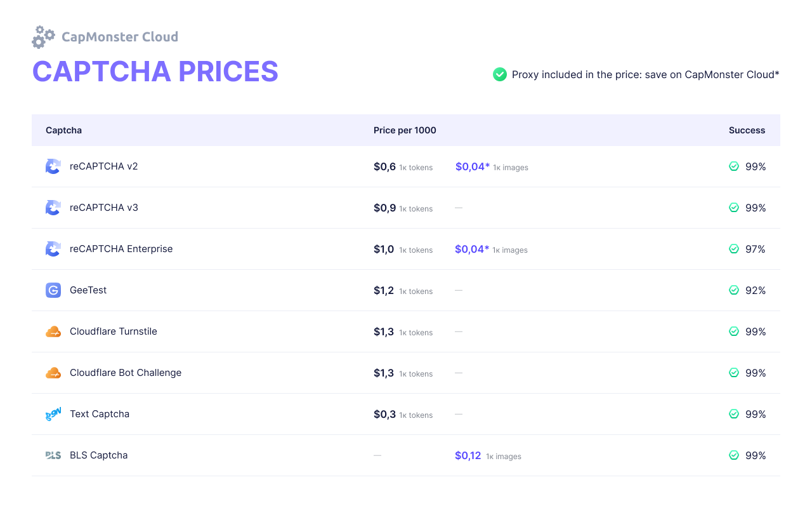Click the reCAPTCHA v3 row icon
Screen dimensions: 812x508
click(53, 208)
